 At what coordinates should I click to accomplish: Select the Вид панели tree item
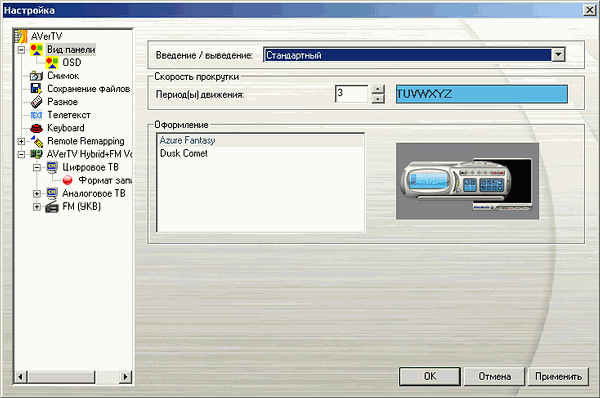click(71, 50)
